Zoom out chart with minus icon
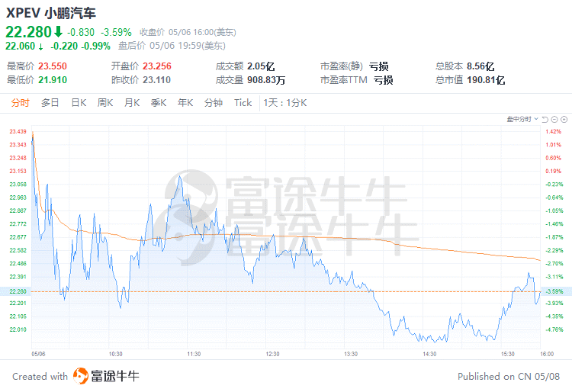572x392 pixels. 554,119
